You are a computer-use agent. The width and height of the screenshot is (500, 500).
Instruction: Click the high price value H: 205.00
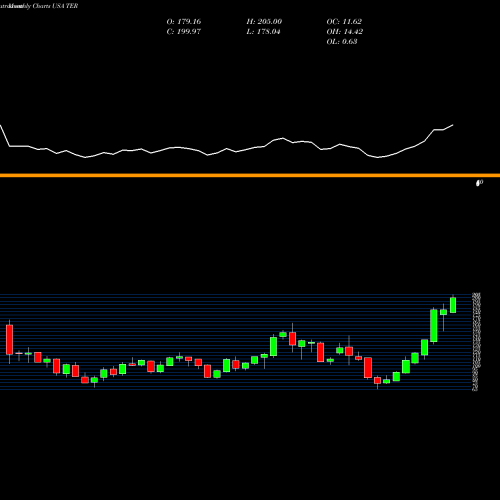[x=264, y=22]
